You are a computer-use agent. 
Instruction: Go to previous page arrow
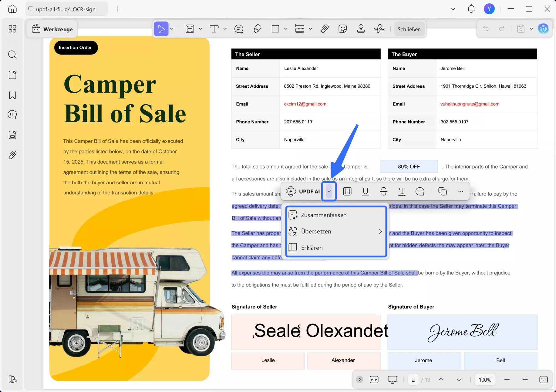tap(441, 379)
